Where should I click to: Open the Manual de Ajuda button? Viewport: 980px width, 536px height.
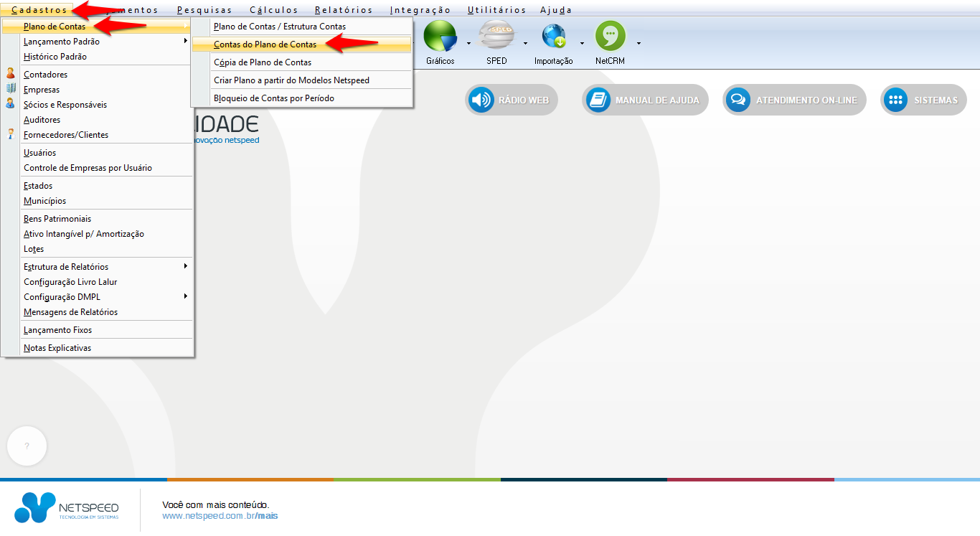tap(645, 100)
